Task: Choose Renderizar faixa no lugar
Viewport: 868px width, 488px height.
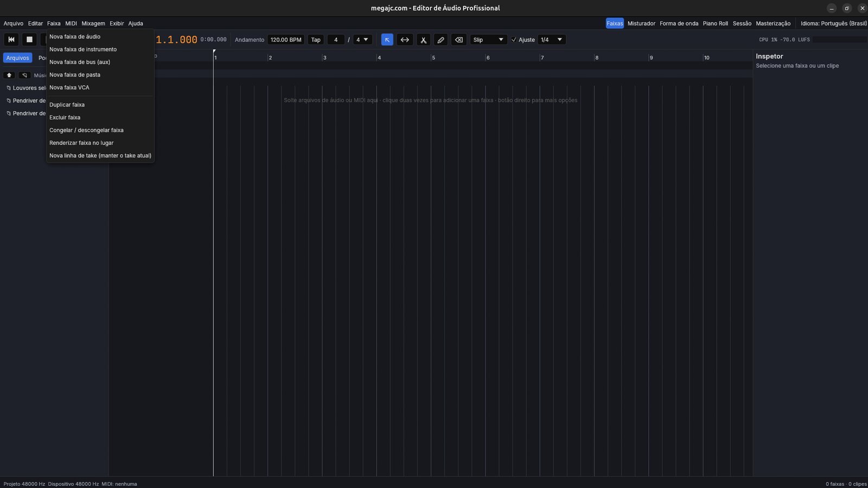Action: 100,143
